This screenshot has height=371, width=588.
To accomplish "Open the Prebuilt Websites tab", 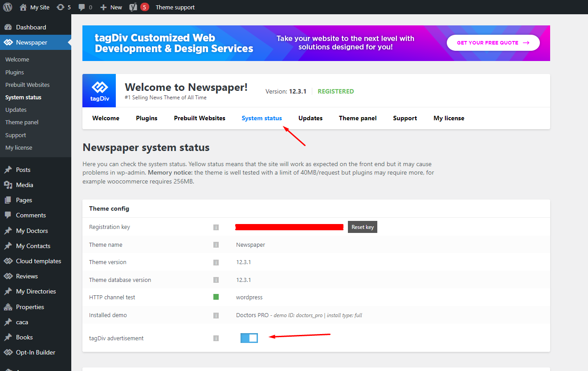I will 200,118.
